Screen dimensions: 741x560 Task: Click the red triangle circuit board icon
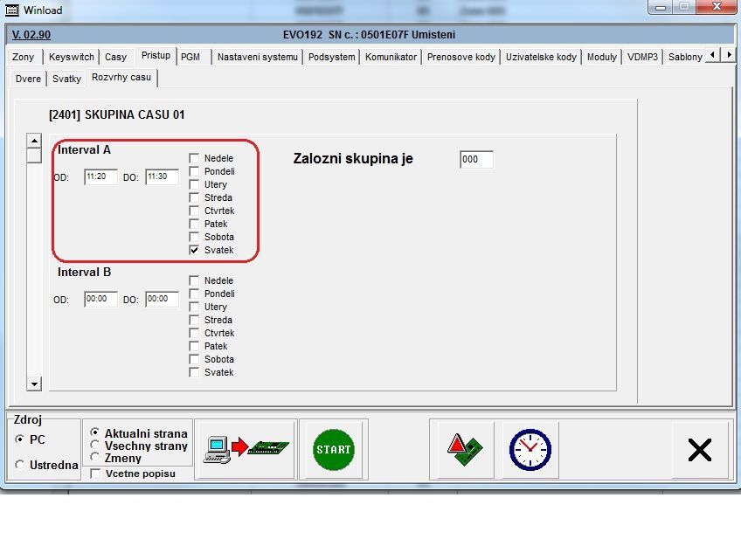pos(461,449)
